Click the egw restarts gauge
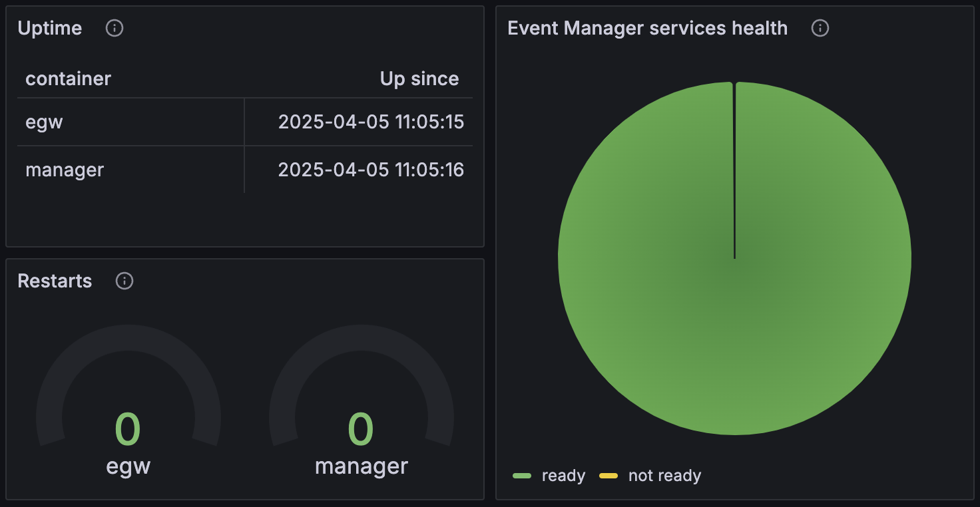 click(x=128, y=399)
